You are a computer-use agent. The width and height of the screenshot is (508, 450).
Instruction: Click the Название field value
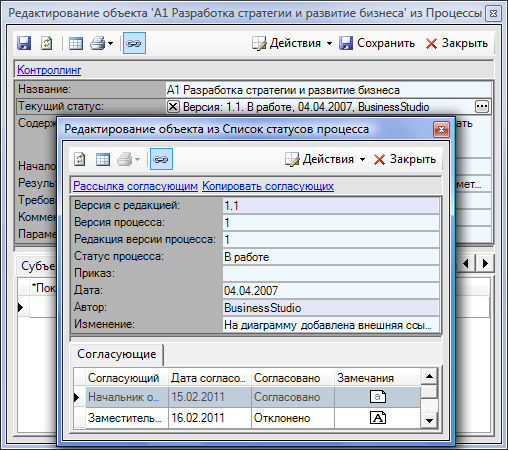coord(328,90)
